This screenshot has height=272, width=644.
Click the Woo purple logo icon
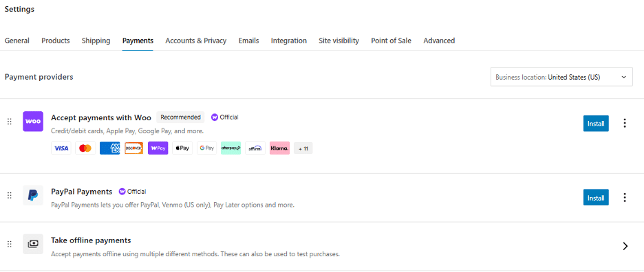pyautogui.click(x=33, y=122)
